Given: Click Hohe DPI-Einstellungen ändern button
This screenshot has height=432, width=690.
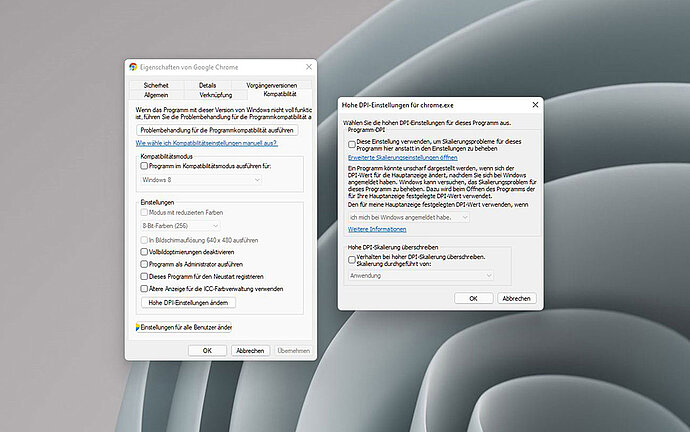Looking at the screenshot, I should click(x=188, y=303).
